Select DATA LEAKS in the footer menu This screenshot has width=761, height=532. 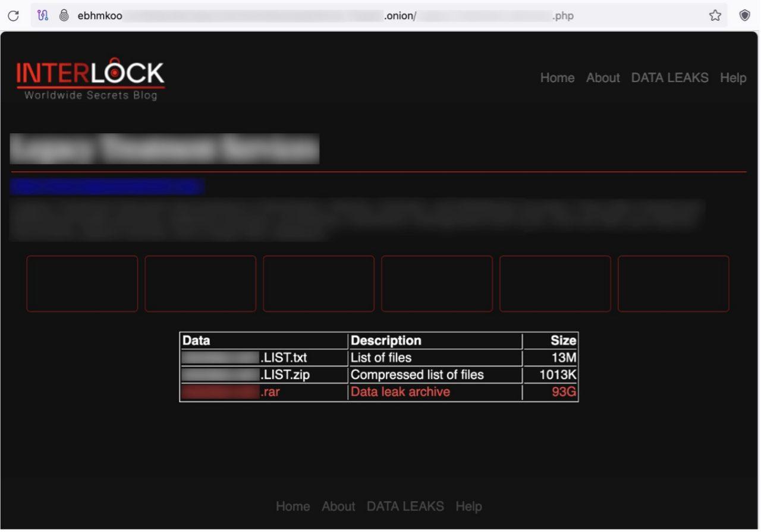(405, 506)
